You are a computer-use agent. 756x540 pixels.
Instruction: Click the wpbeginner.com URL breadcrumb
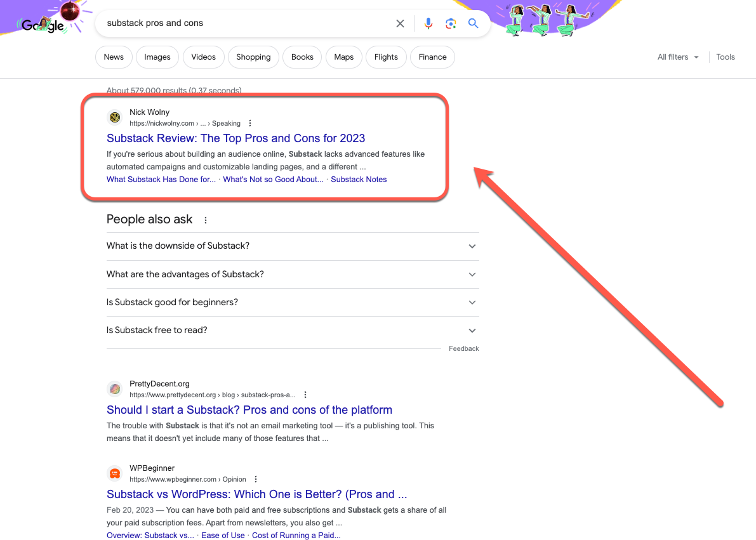tap(187, 479)
